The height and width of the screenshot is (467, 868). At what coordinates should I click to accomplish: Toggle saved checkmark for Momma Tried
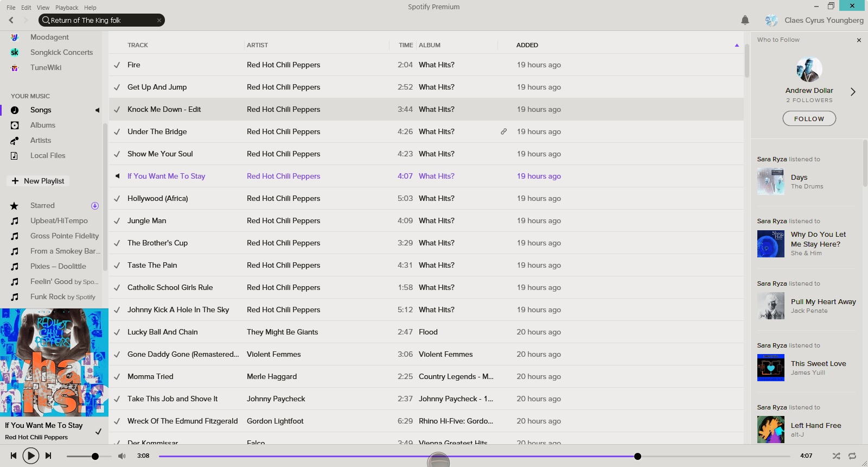pyautogui.click(x=117, y=376)
